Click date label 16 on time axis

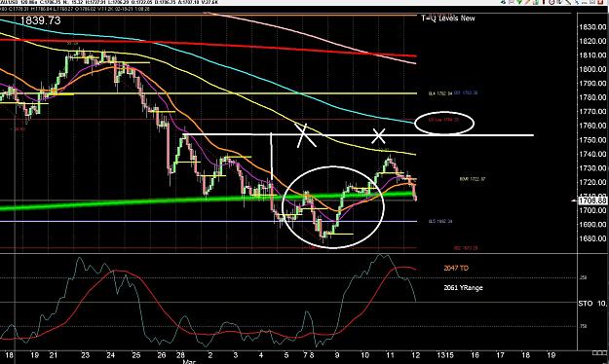point(475,355)
